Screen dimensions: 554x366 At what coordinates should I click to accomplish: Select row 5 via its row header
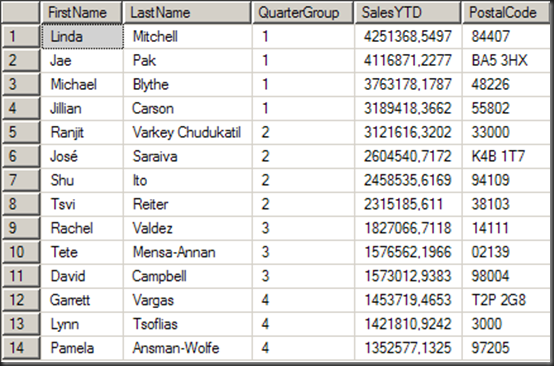click(21, 132)
